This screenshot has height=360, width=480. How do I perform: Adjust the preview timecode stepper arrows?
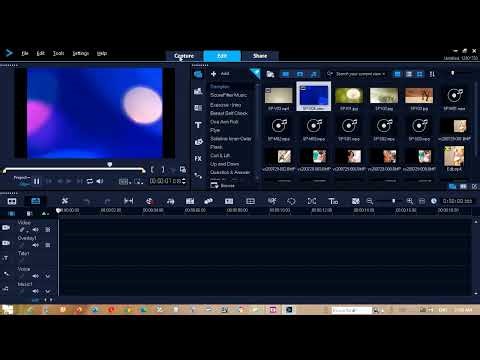(184, 181)
